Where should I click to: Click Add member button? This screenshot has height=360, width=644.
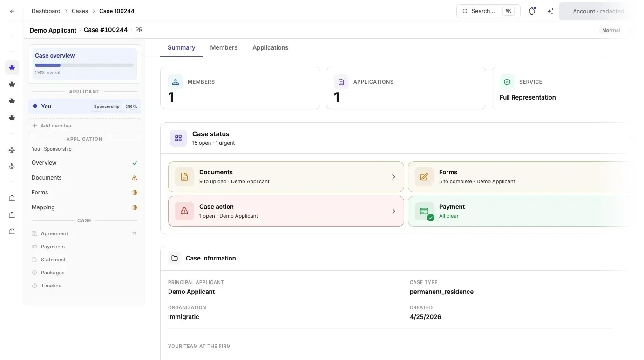click(84, 126)
